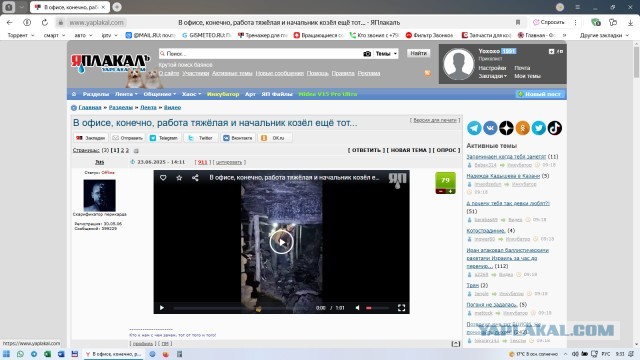Click the camera image search icon
This screenshot has height=360, width=640.
click(367, 53)
